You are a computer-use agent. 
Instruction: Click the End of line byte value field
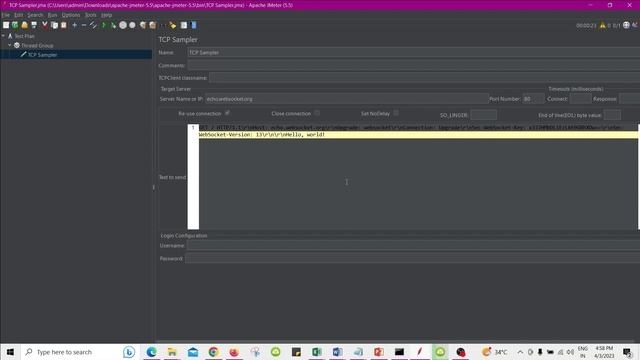pyautogui.click(x=612, y=115)
